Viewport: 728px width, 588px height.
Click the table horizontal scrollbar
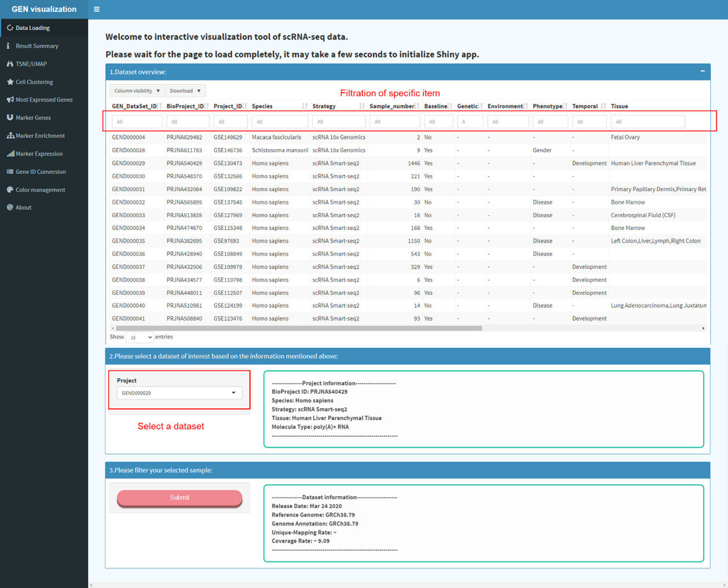[299, 328]
